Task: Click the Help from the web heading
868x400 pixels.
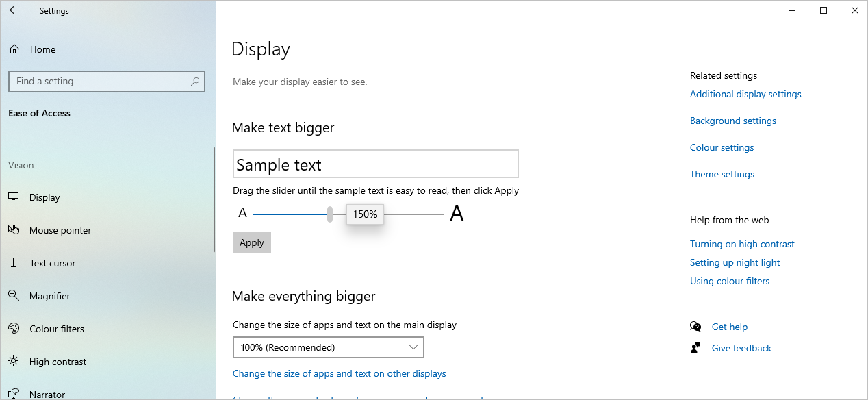Action: point(730,220)
